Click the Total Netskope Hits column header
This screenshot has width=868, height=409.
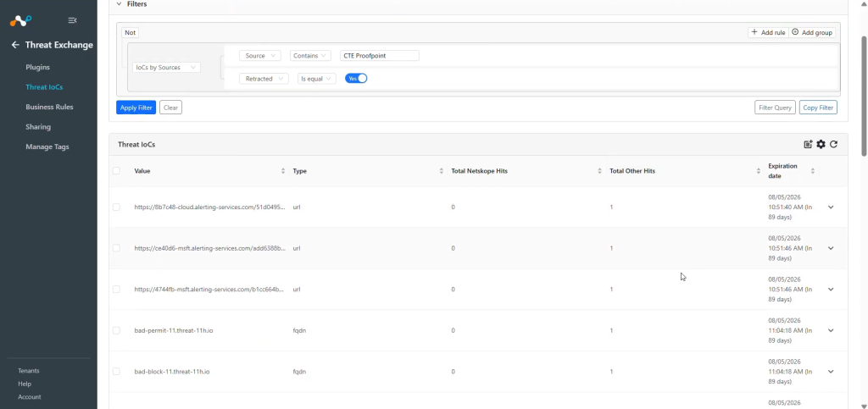480,171
